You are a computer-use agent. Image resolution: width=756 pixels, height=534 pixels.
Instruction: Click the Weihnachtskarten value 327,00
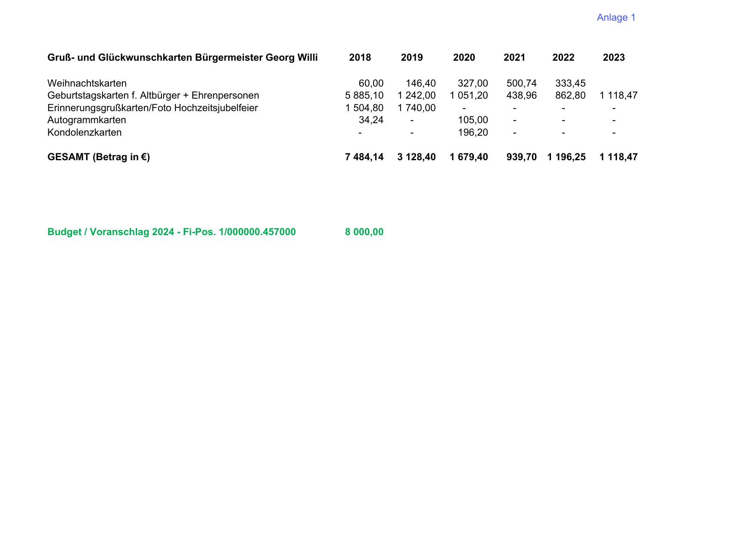click(x=473, y=83)
